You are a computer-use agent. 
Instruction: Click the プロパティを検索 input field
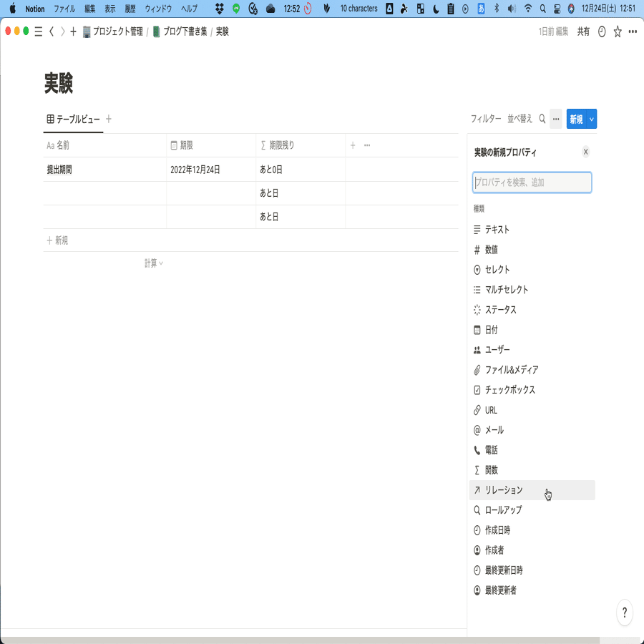pos(532,182)
